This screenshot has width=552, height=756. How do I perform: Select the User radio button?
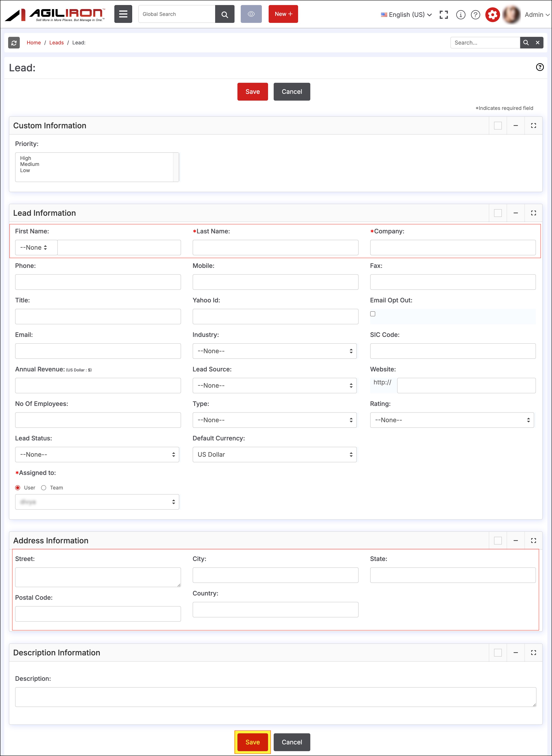point(18,488)
